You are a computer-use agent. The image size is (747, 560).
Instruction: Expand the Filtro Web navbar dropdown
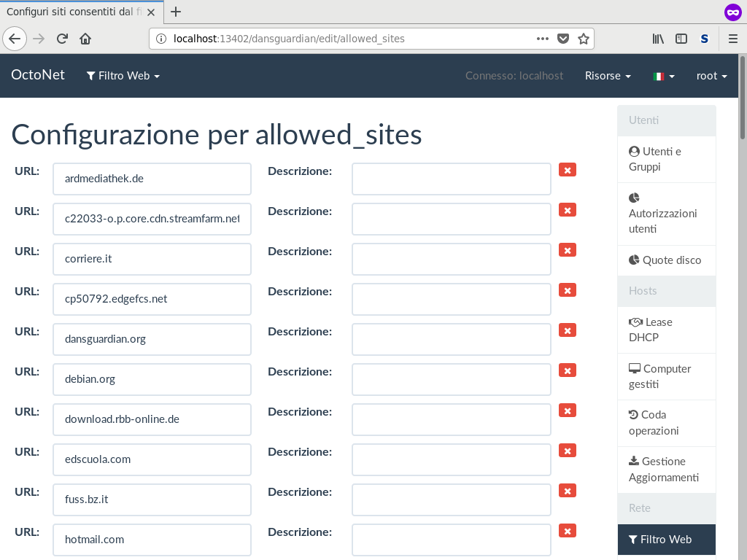[123, 76]
